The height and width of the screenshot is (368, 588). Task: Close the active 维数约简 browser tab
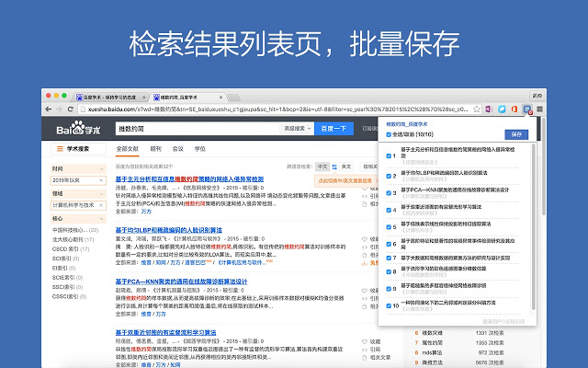pos(220,98)
